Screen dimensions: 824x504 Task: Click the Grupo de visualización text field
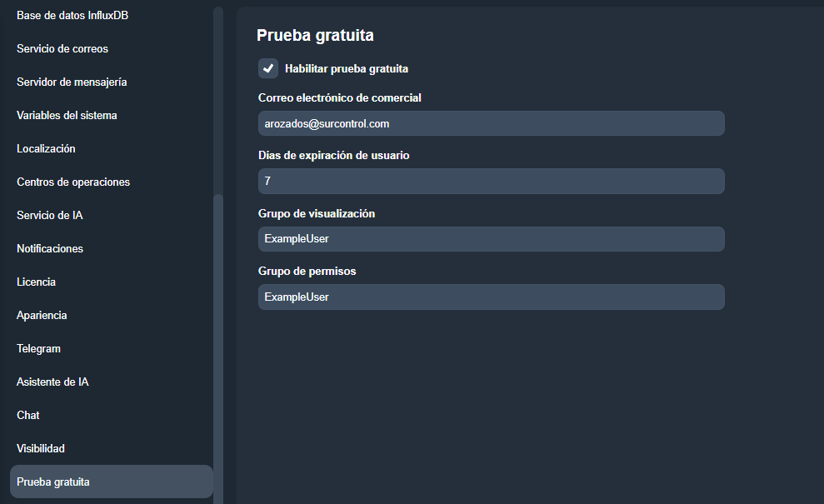(x=491, y=239)
